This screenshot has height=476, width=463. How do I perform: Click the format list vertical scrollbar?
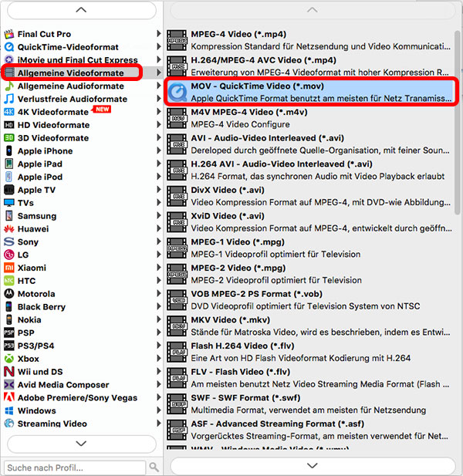pos(458,123)
